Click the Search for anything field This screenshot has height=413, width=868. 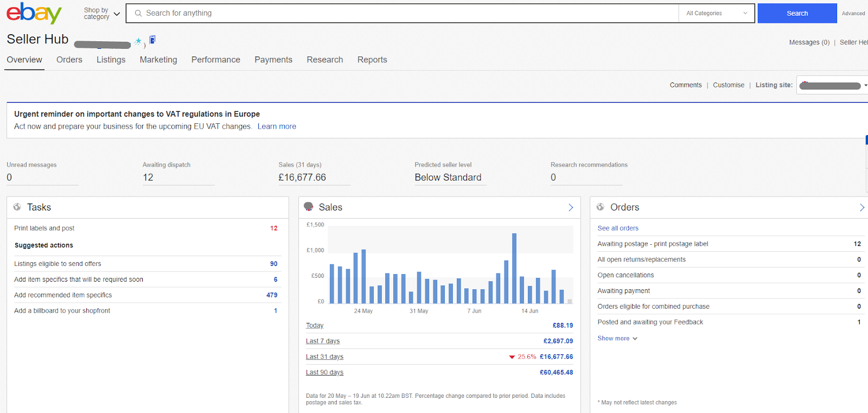pyautogui.click(x=401, y=13)
